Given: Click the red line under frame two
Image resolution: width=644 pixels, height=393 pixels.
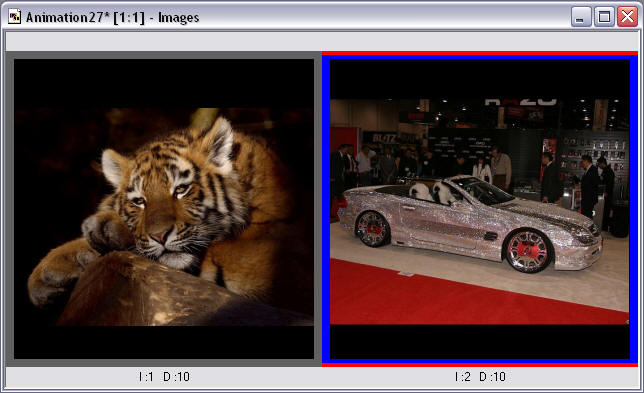Looking at the screenshot, I should pyautogui.click(x=480, y=365).
